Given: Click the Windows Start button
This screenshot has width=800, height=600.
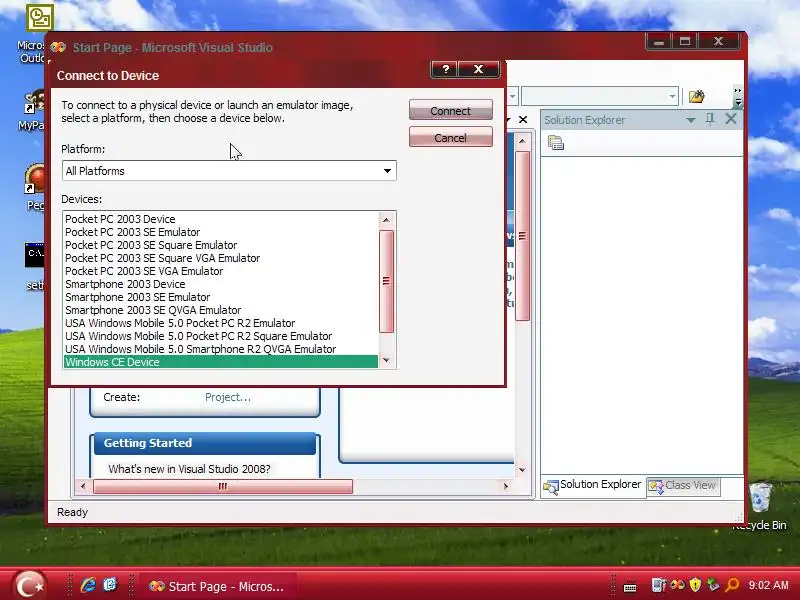Looking at the screenshot, I should click(30, 585).
